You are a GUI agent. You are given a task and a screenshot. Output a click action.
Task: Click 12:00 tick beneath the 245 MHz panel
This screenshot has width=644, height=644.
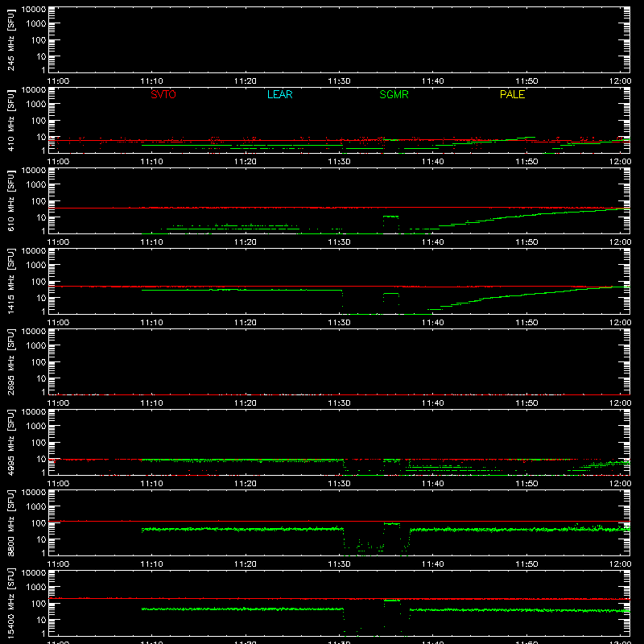[620, 81]
